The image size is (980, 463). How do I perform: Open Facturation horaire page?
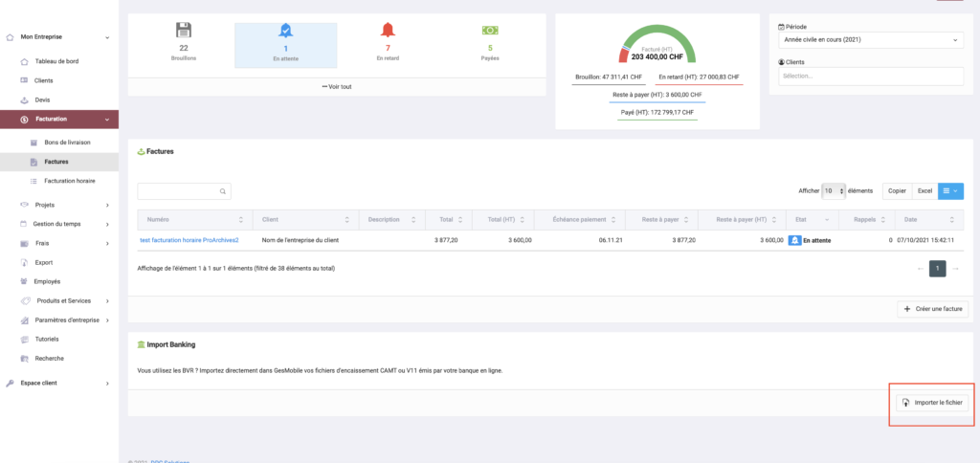(70, 181)
